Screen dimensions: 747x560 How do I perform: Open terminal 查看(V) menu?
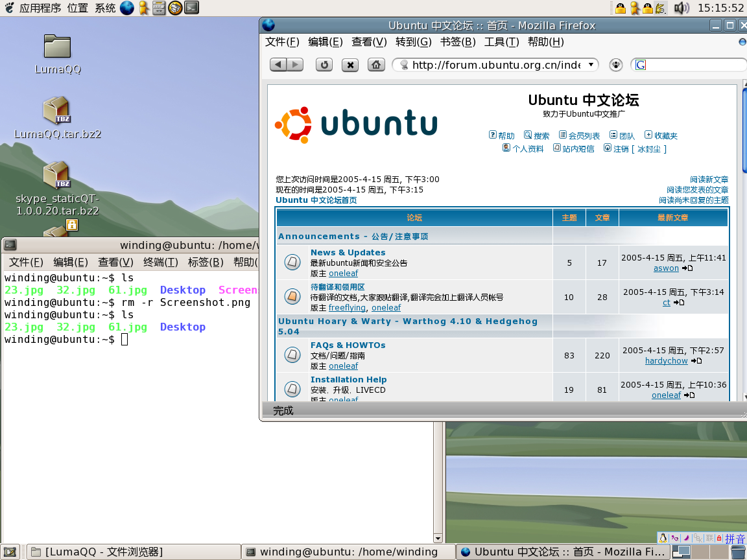coord(116,262)
